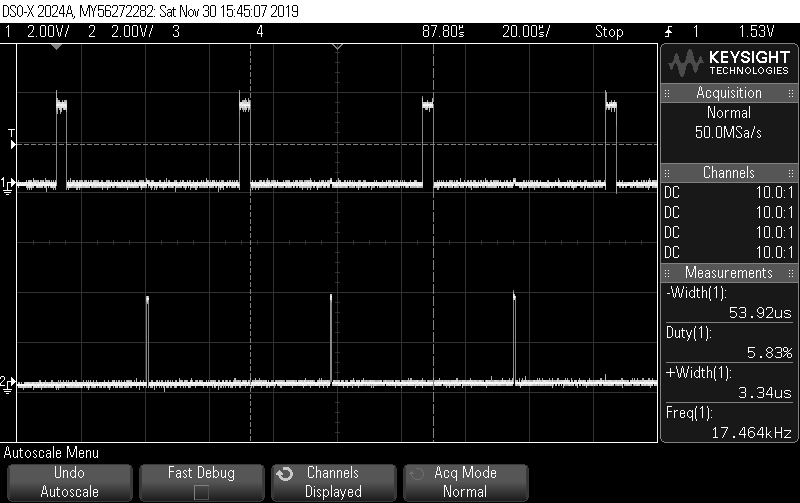Click the trigger source 1 indicator
Screen dimensions: 800x503
click(695, 32)
